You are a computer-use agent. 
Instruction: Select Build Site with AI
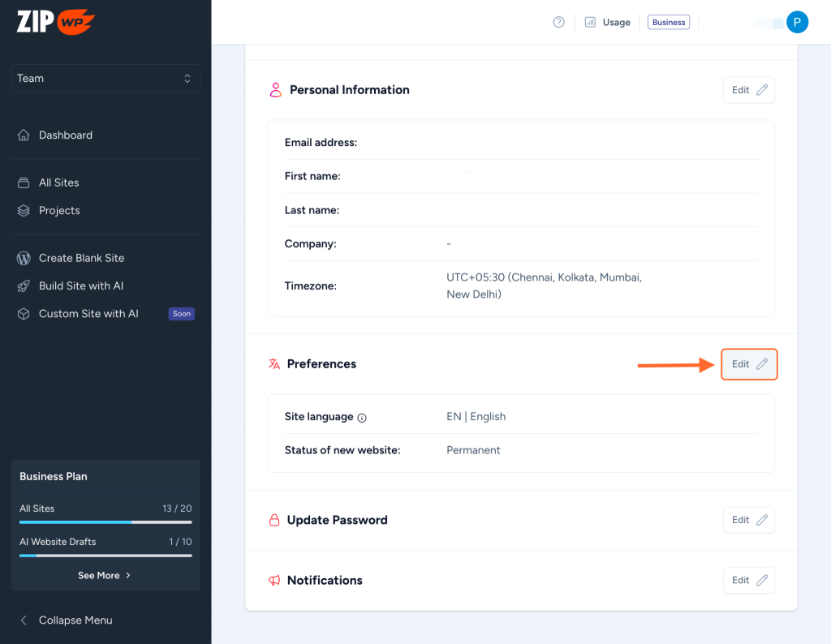(x=80, y=286)
